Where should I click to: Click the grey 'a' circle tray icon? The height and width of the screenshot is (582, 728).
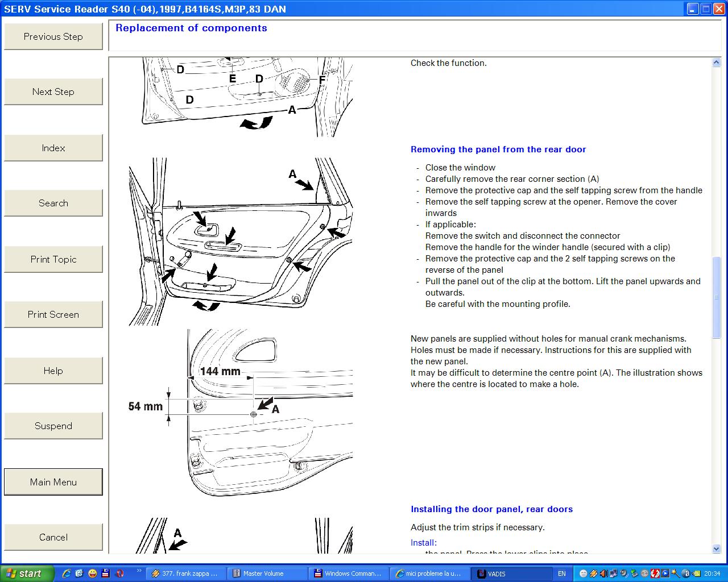[686, 573]
